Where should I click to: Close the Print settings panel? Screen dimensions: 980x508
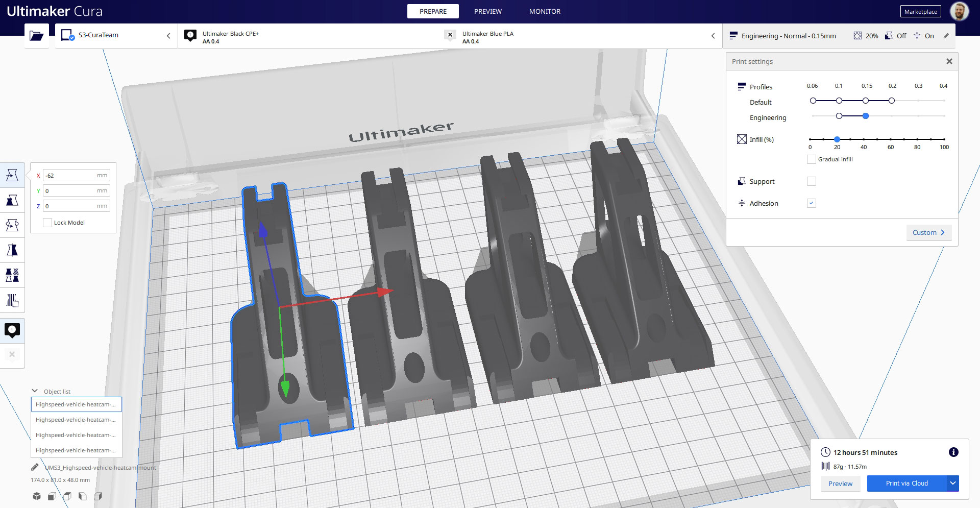coord(949,61)
